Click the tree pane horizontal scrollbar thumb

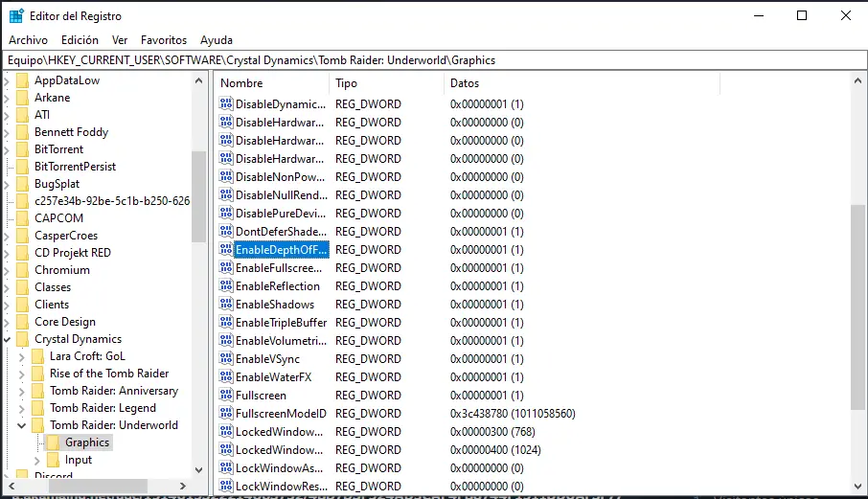point(98,486)
